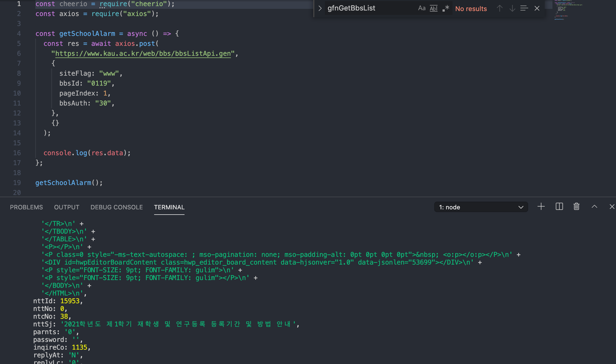Open the PROBLEMS panel tab
Screen dimensions: 616x364
(x=26, y=207)
